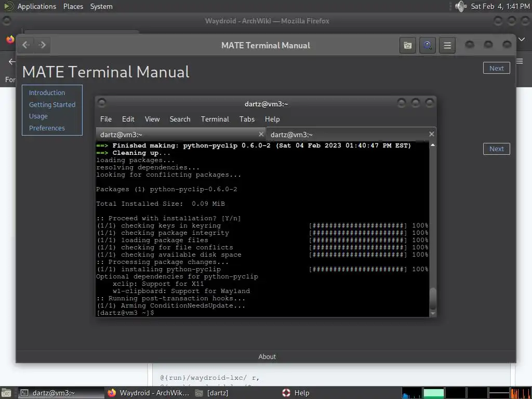This screenshot has height=399, width=532.
Task: Open the Help viewer hamburger menu
Action: click(x=447, y=45)
